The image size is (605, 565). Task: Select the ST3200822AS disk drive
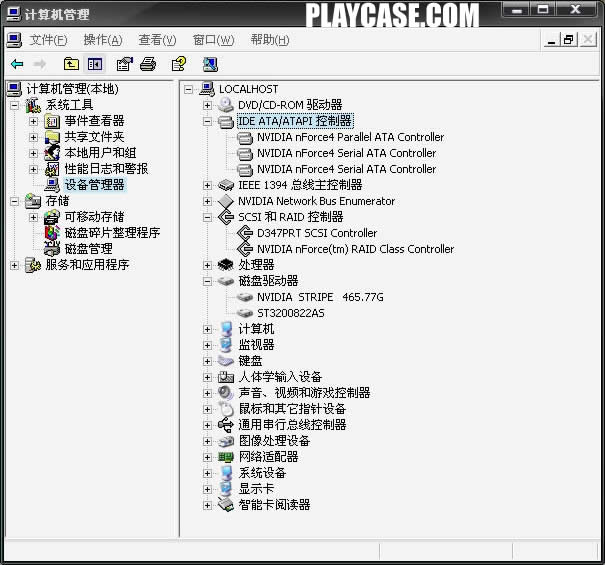(x=291, y=313)
